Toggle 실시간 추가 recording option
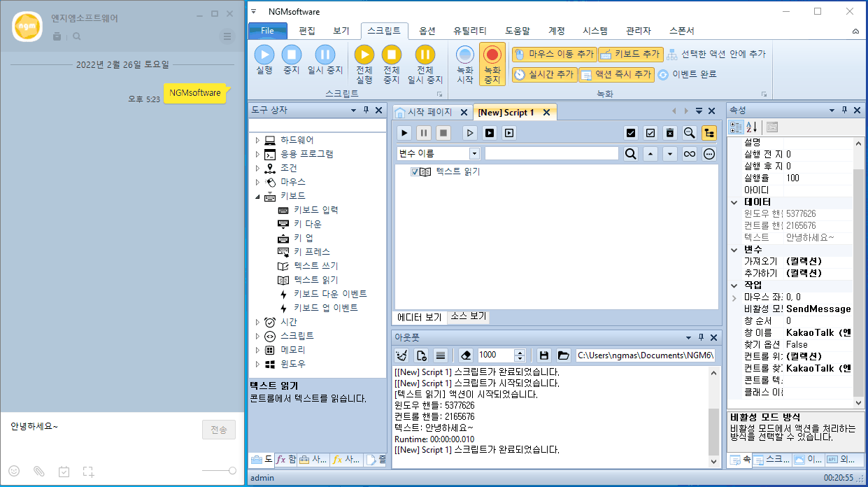868x487 pixels. click(x=544, y=74)
